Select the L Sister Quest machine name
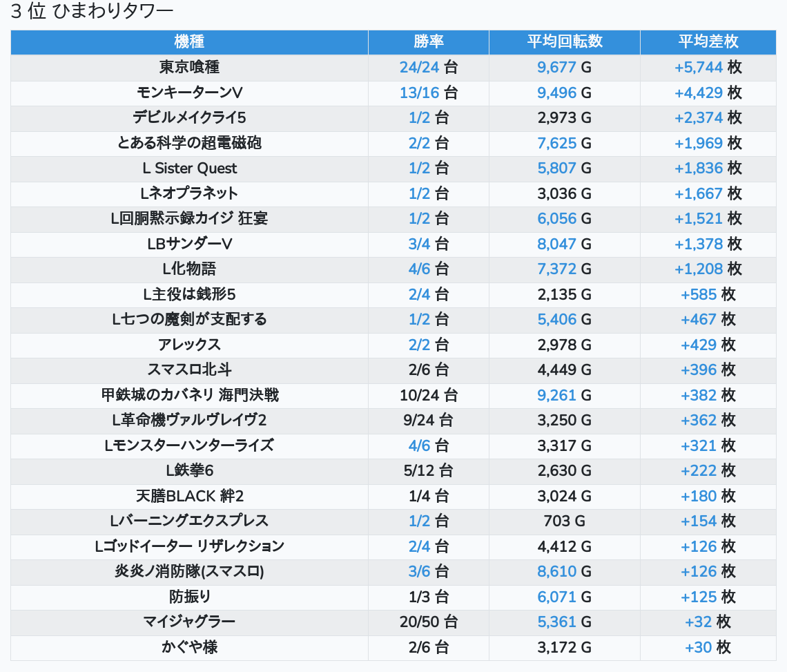This screenshot has width=787, height=672. pyautogui.click(x=189, y=169)
